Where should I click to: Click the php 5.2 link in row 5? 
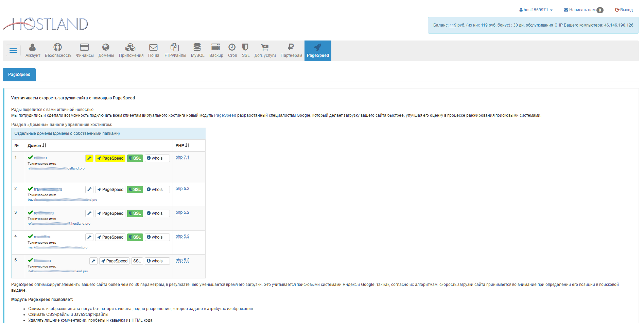tap(182, 260)
